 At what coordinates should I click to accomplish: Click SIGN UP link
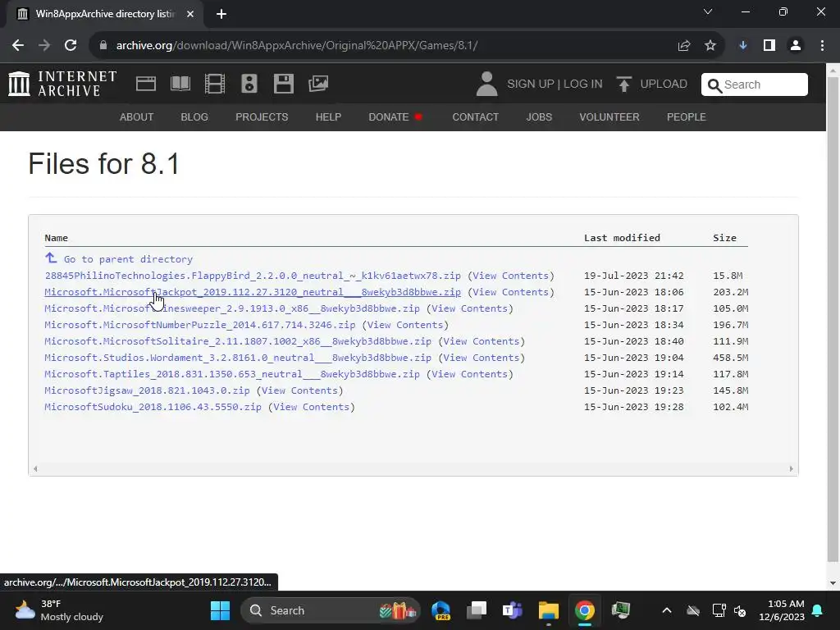[531, 84]
